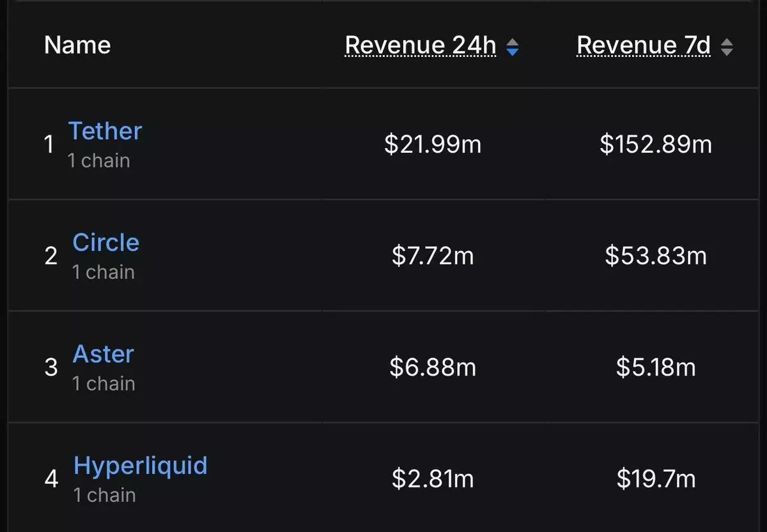Sort by the Revenue 7d column header
Image resolution: width=767 pixels, height=532 pixels.
(x=644, y=46)
